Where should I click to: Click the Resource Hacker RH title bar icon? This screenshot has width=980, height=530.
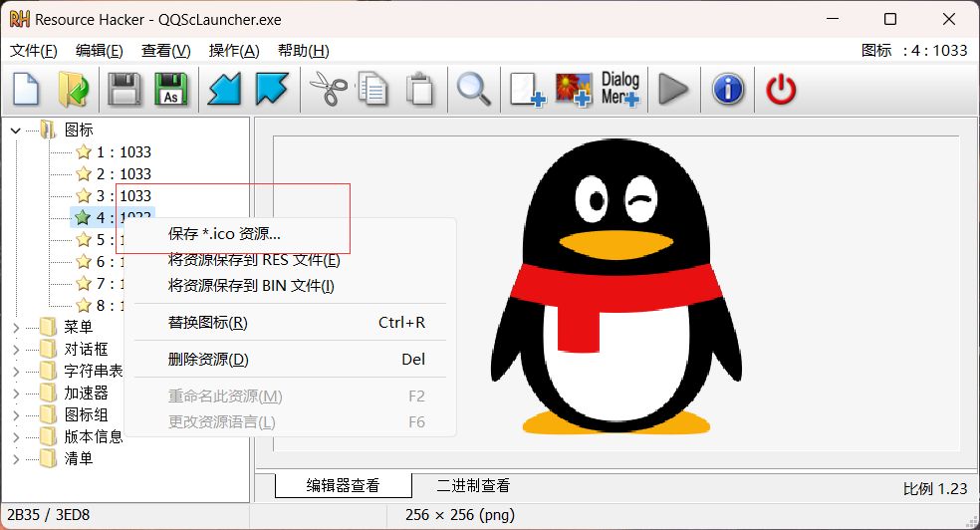click(x=19, y=19)
